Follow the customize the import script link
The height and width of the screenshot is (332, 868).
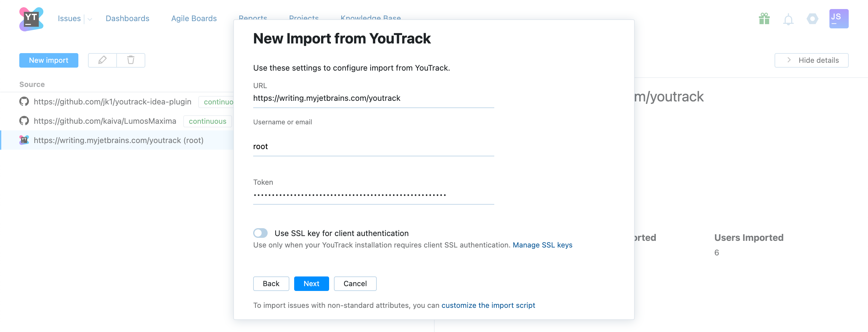point(488,305)
